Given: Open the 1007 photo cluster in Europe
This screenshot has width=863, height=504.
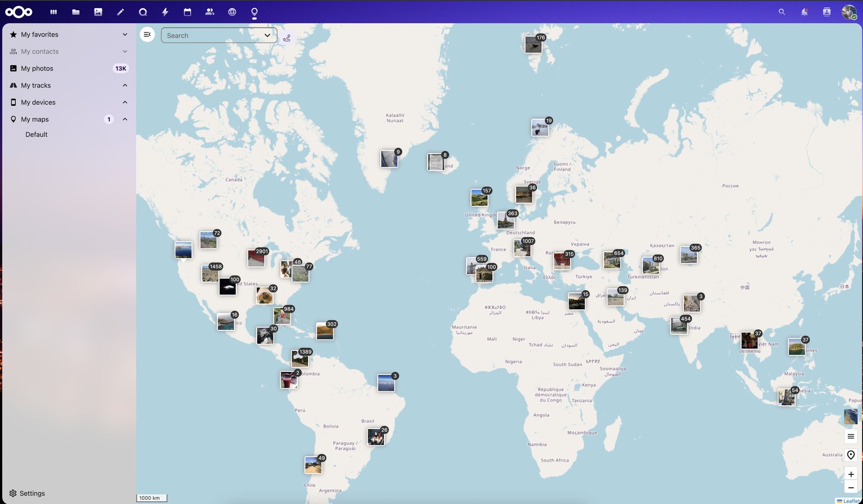Looking at the screenshot, I should 523,248.
